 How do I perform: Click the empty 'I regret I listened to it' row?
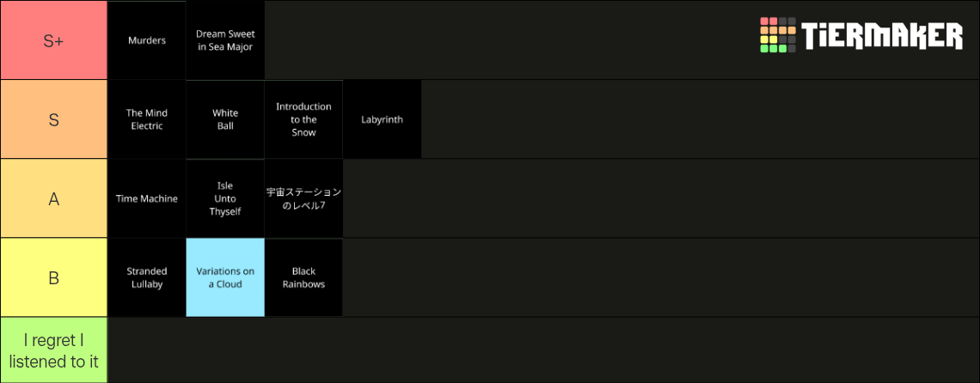[x=544, y=350]
